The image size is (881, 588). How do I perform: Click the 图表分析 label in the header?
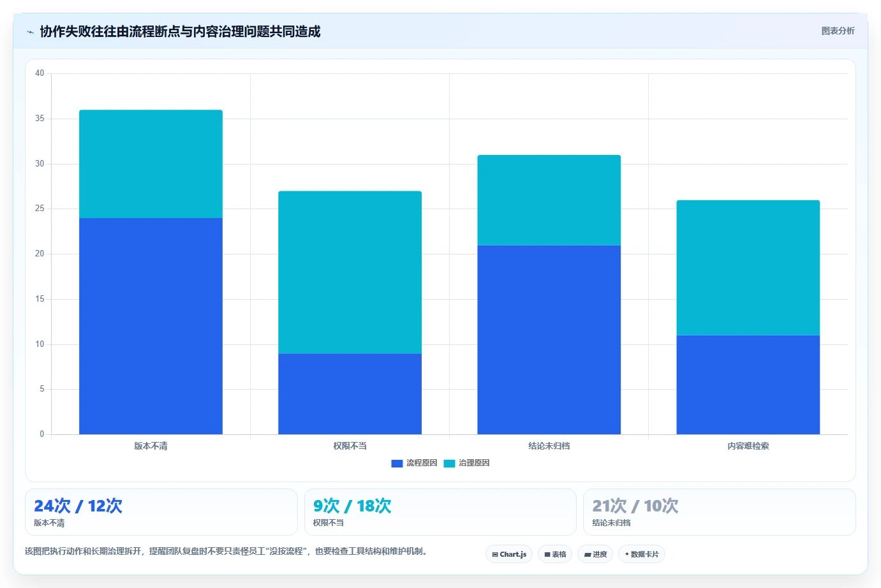pyautogui.click(x=838, y=31)
